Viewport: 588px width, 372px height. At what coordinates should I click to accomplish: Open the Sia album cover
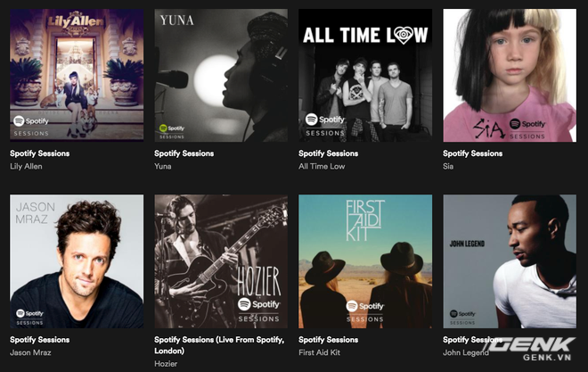[510, 75]
